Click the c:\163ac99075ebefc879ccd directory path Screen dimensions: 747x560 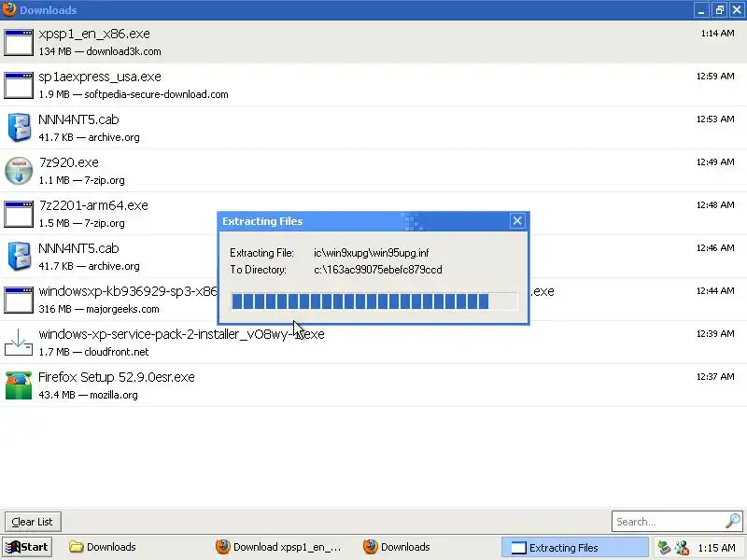378,270
